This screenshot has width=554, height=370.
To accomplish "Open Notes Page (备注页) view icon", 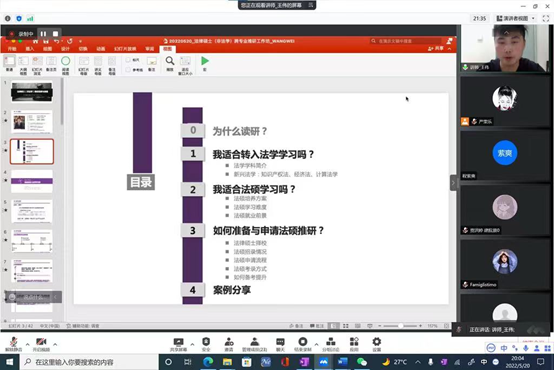I will pos(51,64).
